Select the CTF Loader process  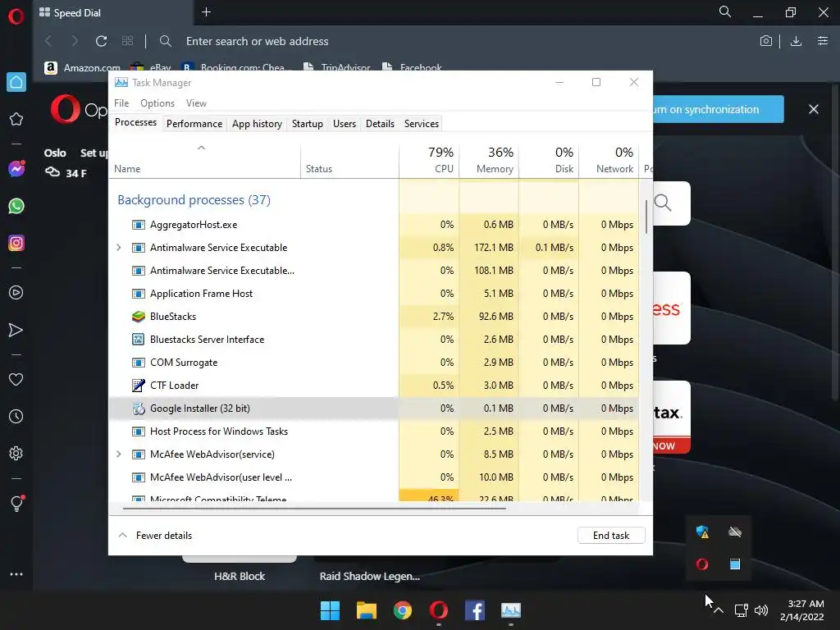374,386
